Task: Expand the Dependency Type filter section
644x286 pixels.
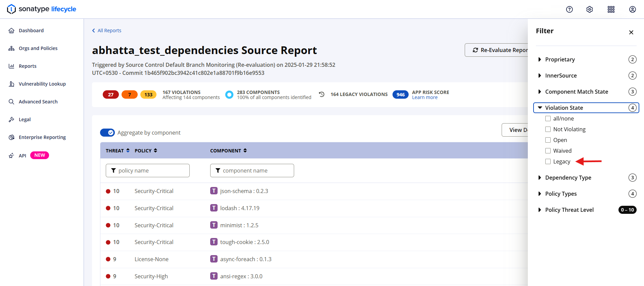Action: coord(586,178)
